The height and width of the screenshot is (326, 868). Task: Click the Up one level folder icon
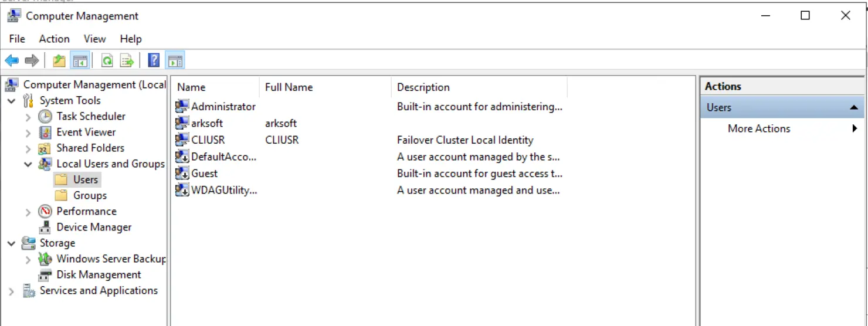59,60
